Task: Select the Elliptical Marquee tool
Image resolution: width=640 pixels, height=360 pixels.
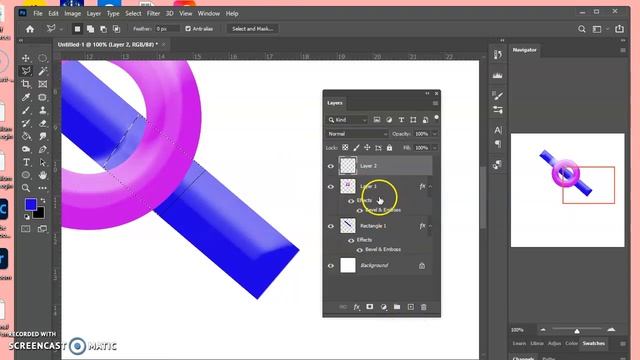Action: click(42, 58)
